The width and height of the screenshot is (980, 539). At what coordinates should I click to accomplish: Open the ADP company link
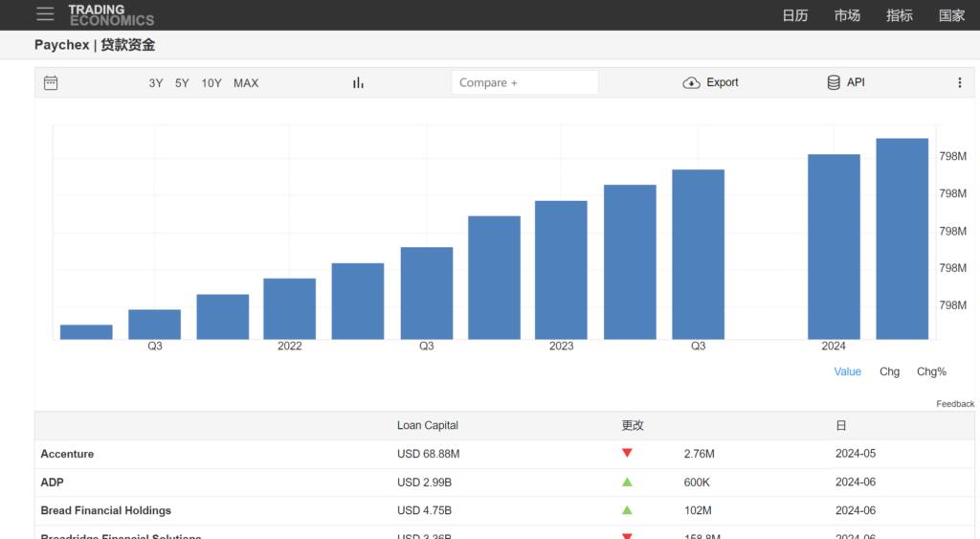pos(52,483)
